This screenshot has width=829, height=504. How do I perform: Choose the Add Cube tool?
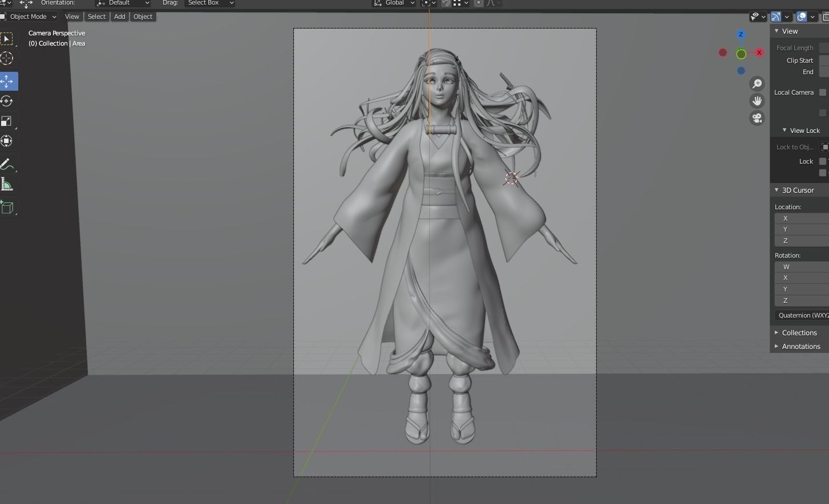coord(8,207)
